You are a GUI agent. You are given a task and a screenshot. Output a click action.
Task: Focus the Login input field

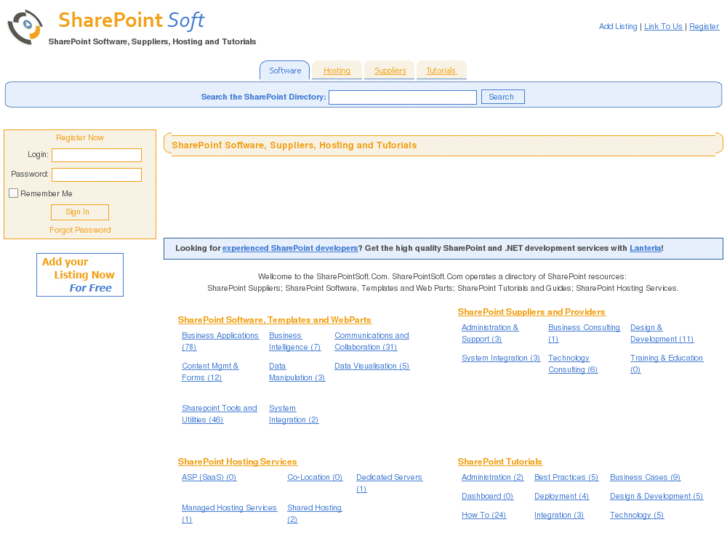click(96, 155)
